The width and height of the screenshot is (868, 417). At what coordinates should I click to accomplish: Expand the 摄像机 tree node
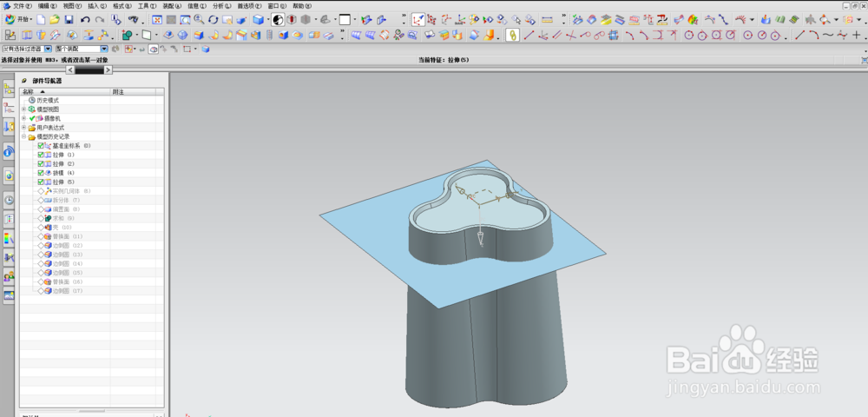[23, 118]
